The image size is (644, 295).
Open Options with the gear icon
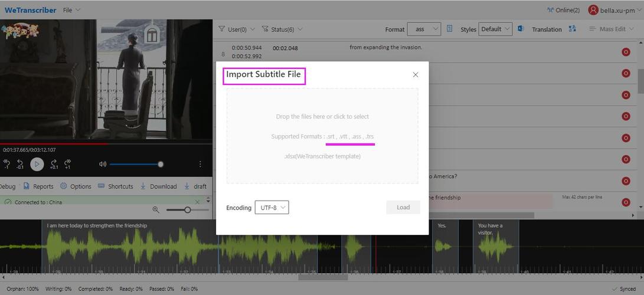pos(76,186)
